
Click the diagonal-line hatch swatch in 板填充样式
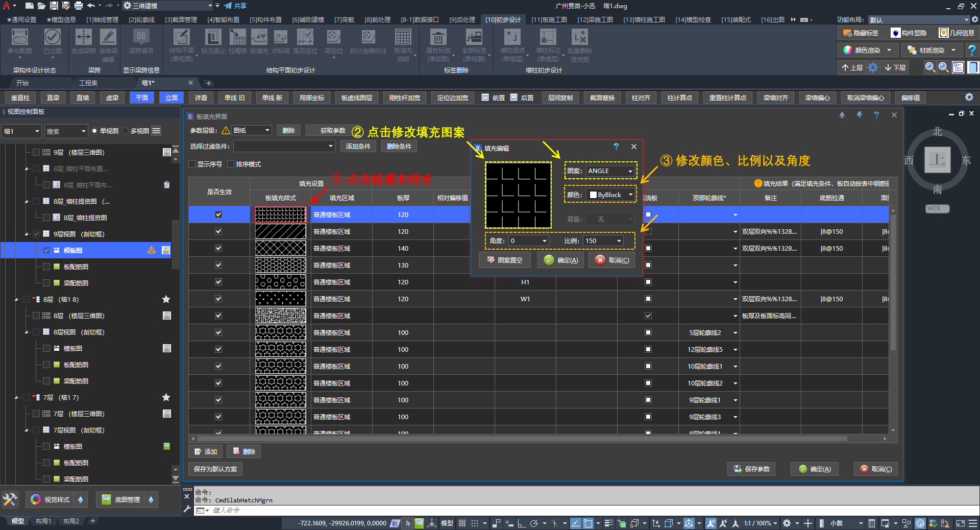click(x=281, y=231)
